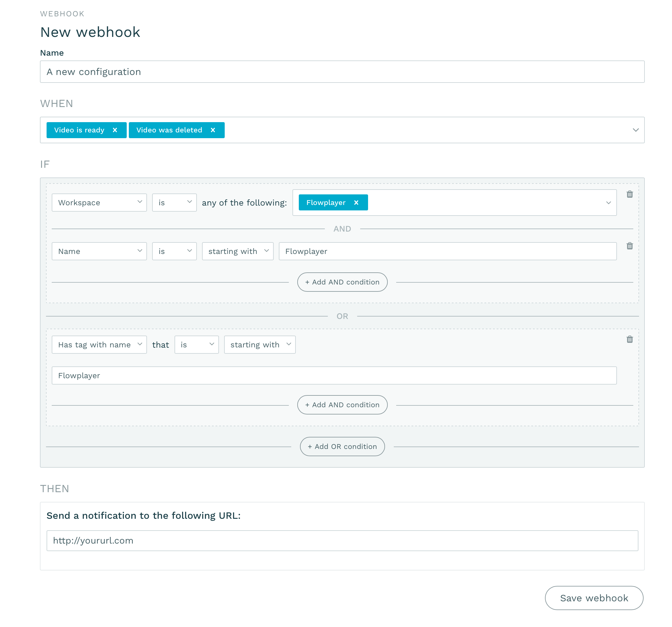Image resolution: width=672 pixels, height=627 pixels.
Task: Expand the WHEN events dropdown
Action: [635, 130]
